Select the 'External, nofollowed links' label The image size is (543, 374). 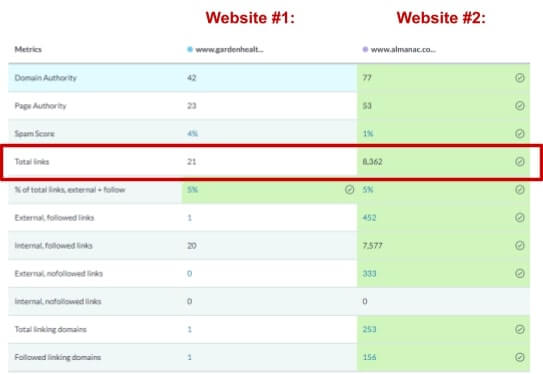click(59, 274)
